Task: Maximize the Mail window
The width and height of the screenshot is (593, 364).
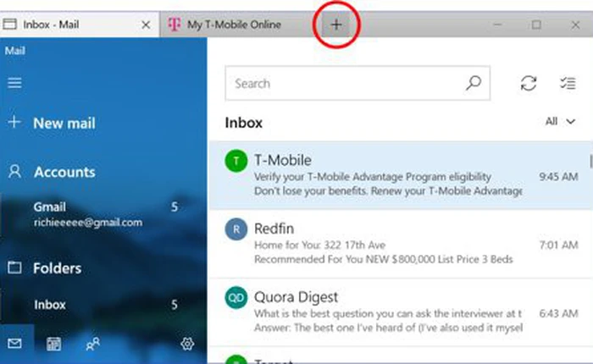Action: coord(536,25)
